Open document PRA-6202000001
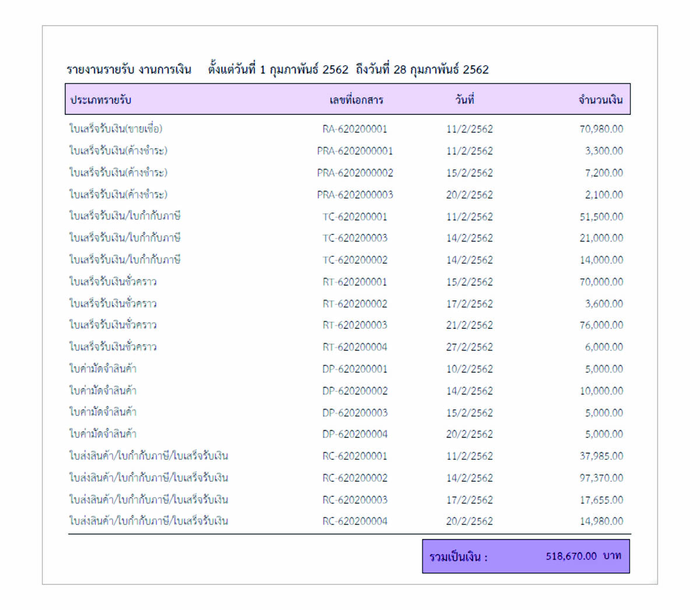 pos(355,151)
